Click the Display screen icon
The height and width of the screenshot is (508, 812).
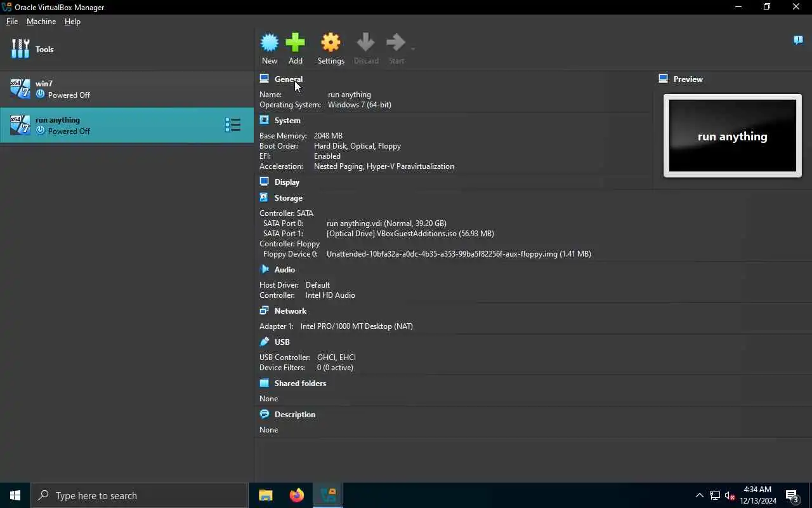[x=264, y=182]
